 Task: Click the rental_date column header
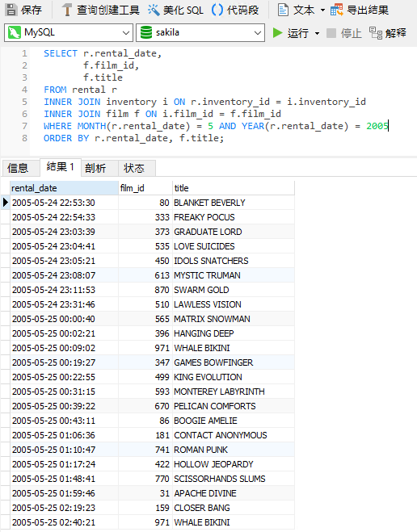[x=64, y=188]
